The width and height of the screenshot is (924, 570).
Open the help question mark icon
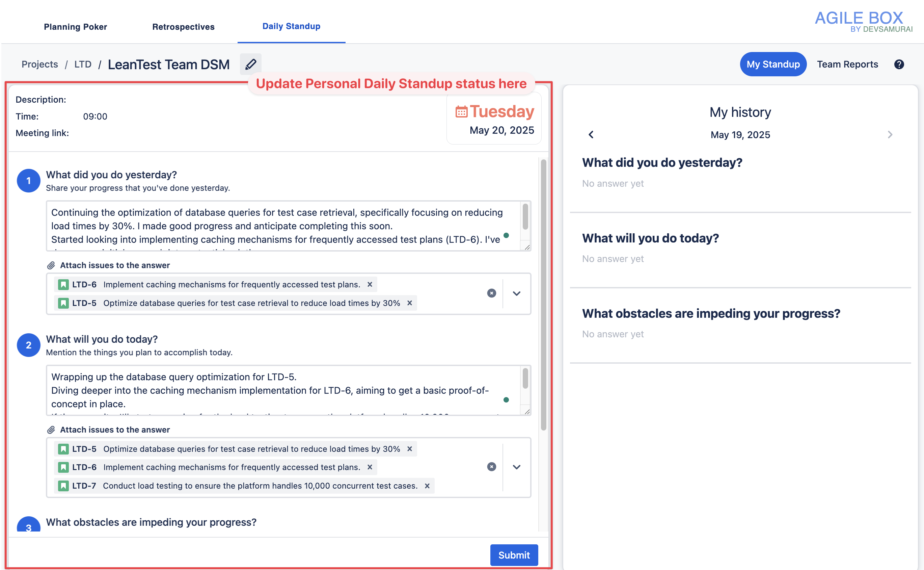(899, 64)
